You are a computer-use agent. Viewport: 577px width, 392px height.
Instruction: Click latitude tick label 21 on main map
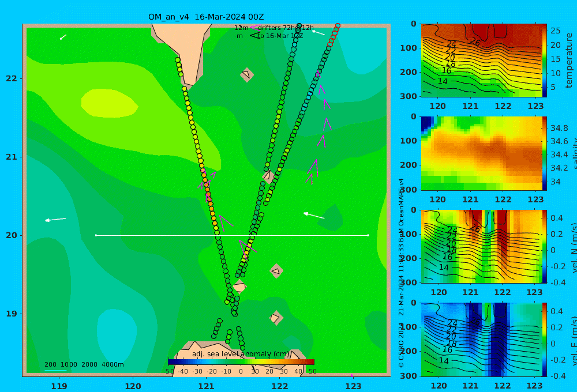pyautogui.click(x=12, y=157)
